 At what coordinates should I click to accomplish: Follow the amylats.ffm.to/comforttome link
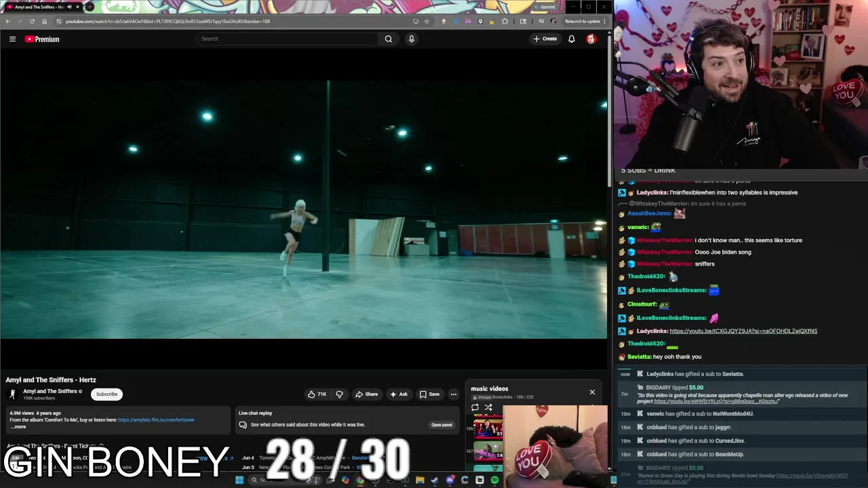click(x=156, y=420)
